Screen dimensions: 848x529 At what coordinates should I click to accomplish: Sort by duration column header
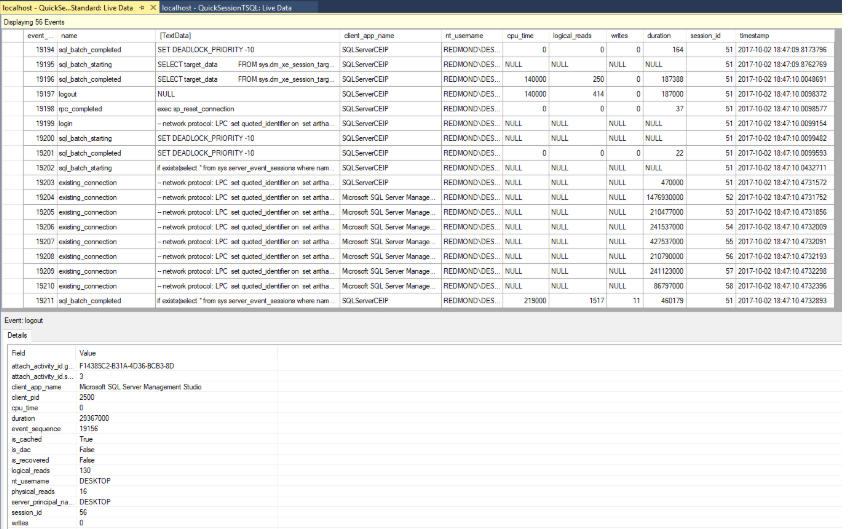point(659,35)
